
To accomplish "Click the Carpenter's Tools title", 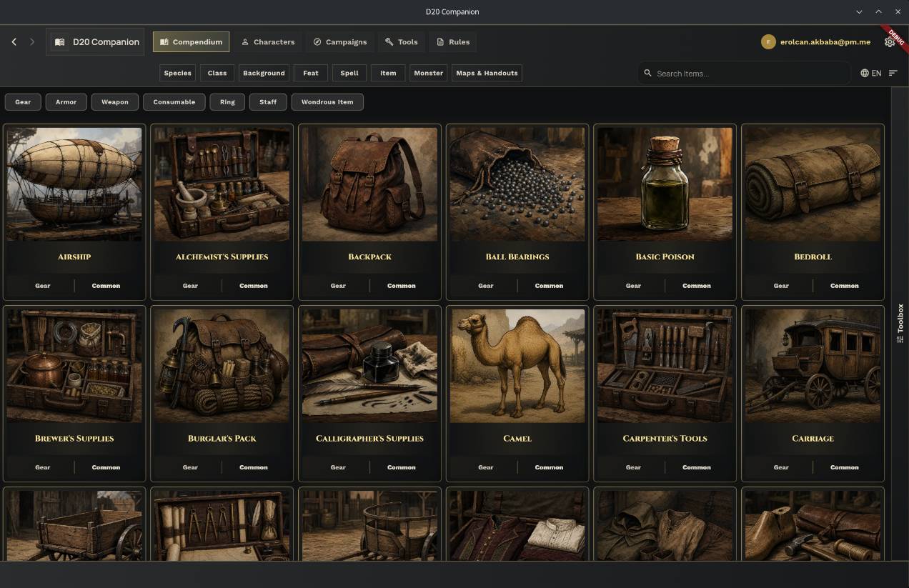I will (x=665, y=439).
